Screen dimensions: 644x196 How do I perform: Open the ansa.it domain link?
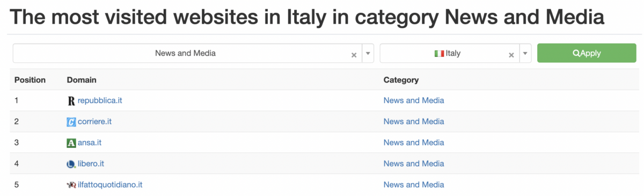(90, 142)
